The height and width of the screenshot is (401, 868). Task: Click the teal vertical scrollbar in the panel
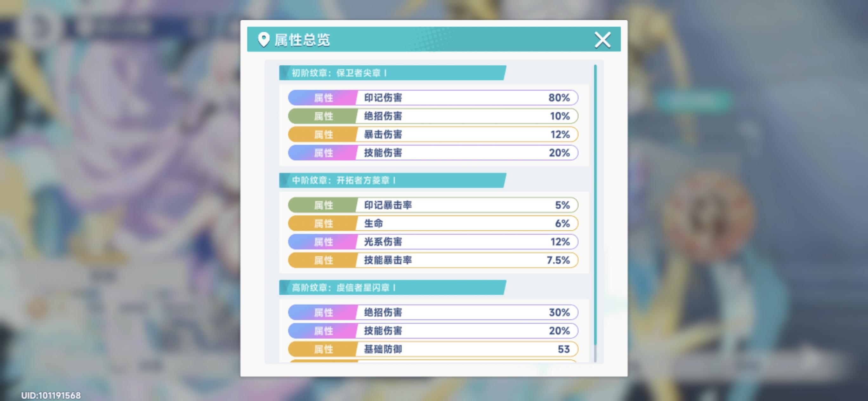coord(595,202)
